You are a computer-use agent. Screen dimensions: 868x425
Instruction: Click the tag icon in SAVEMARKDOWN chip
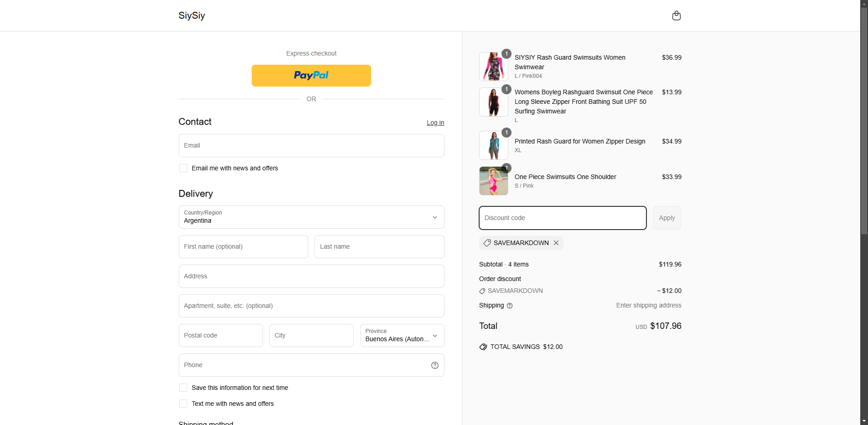tap(487, 243)
